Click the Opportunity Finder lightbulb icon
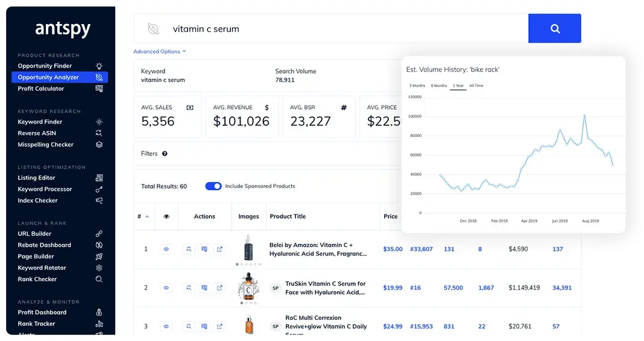Screen dimensions: 644x341 pyautogui.click(x=99, y=66)
